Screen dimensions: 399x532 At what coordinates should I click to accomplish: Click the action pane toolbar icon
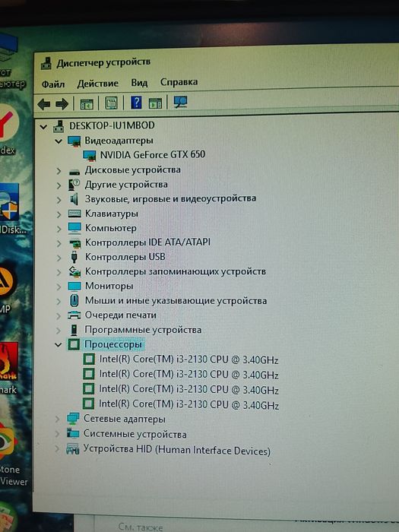point(155,103)
